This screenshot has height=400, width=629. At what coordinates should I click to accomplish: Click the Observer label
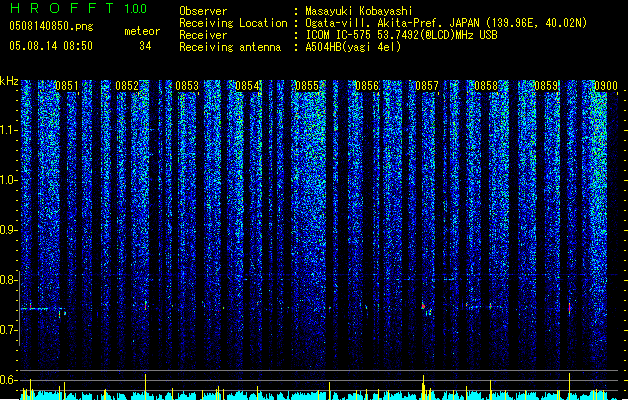(x=203, y=11)
